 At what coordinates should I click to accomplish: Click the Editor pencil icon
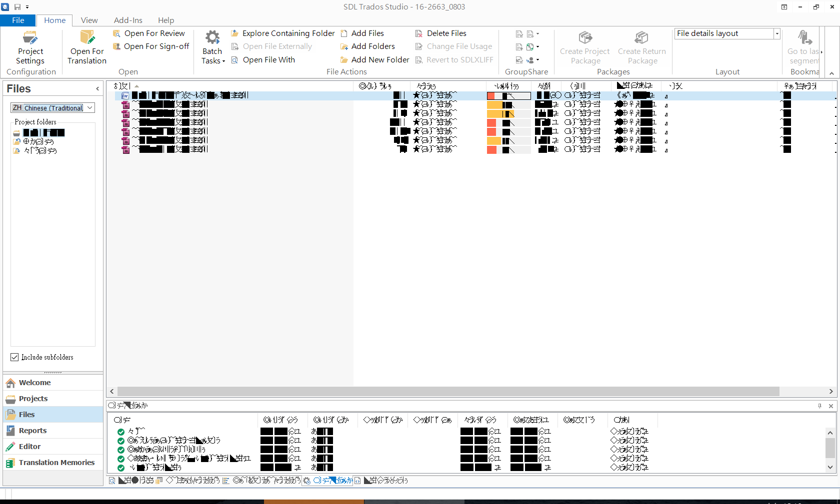[x=10, y=447]
